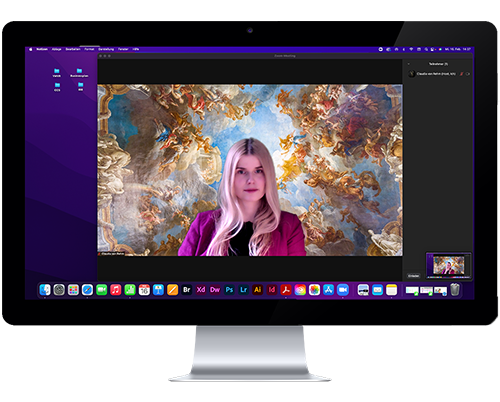Open Photoshop from the dock
Image resolution: width=500 pixels, height=402 pixels.
coord(229,290)
